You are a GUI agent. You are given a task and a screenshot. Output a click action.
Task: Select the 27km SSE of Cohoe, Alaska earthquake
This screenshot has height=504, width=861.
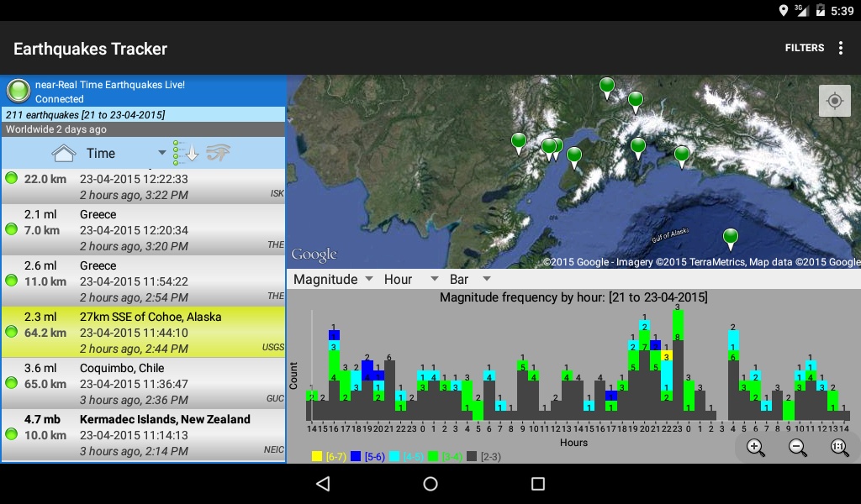point(143,333)
